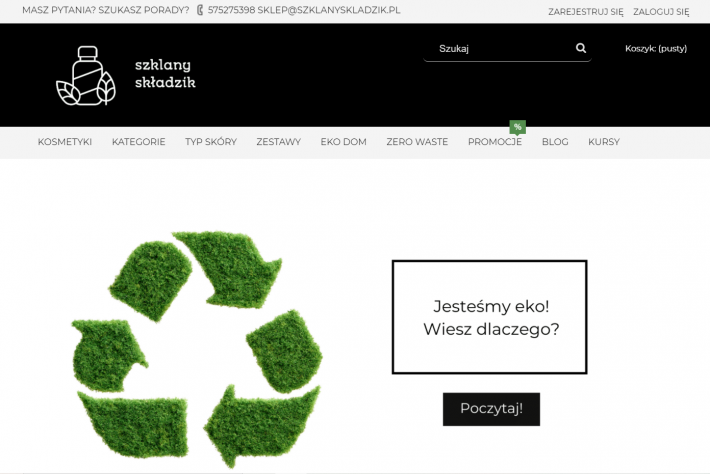This screenshot has height=474, width=710.
Task: Open the Blog page
Action: pos(555,142)
